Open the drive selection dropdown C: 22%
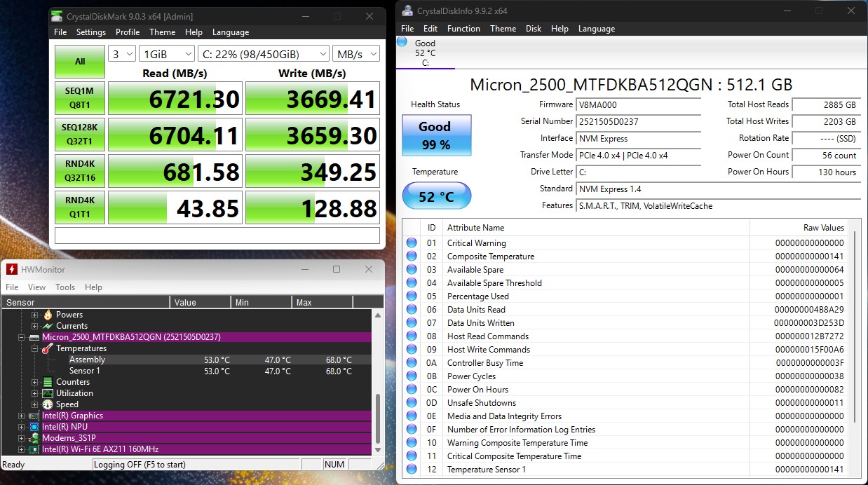 coord(264,54)
